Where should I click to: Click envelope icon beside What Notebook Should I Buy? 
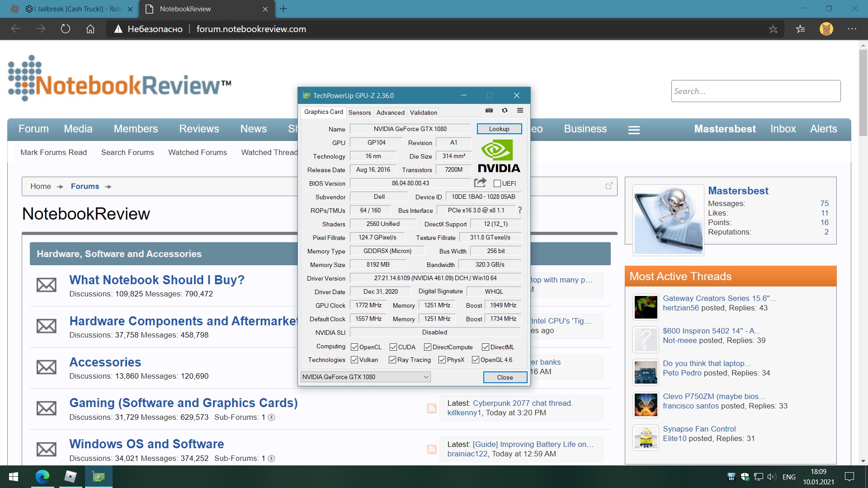[x=47, y=285]
